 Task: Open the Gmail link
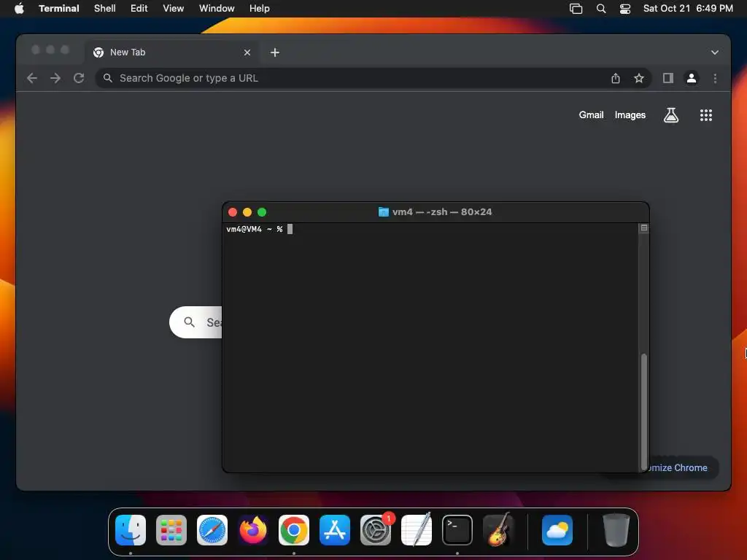click(591, 114)
